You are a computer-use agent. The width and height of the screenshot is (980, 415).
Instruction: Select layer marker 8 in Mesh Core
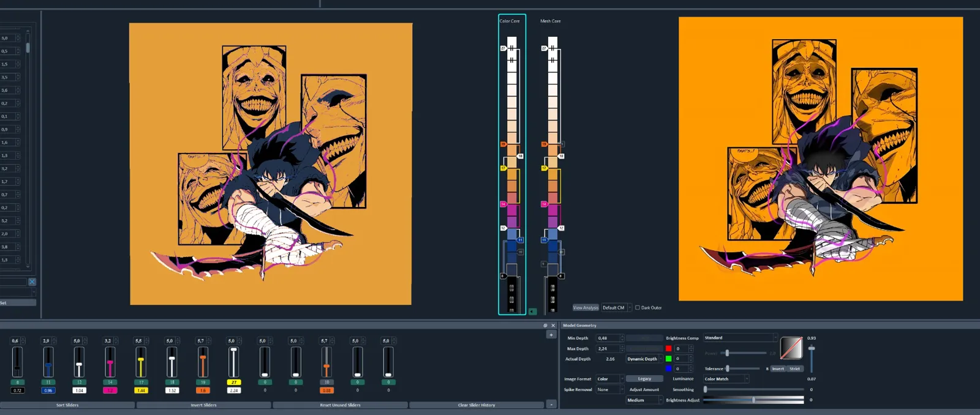pos(561,276)
